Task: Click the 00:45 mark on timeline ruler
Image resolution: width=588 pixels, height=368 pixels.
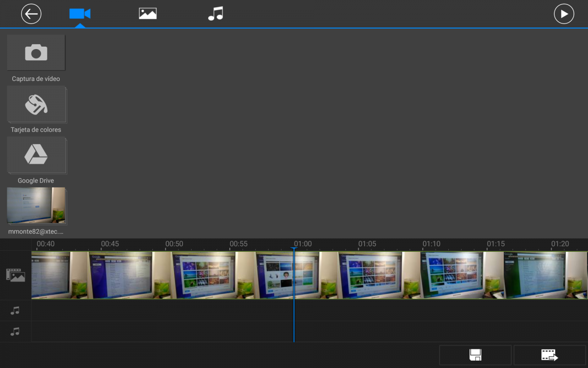Action: pyautogui.click(x=110, y=244)
